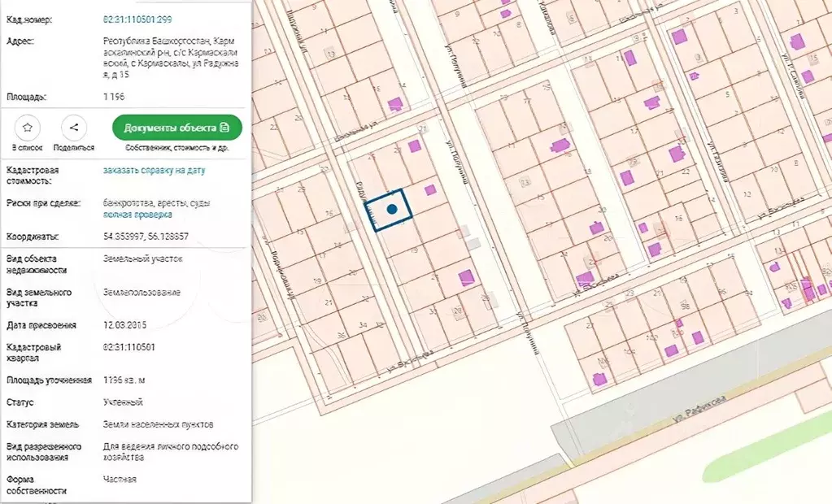This screenshot has height=504, width=832.
Task: Follow the заказать справку на дату link
Action: 154,170
